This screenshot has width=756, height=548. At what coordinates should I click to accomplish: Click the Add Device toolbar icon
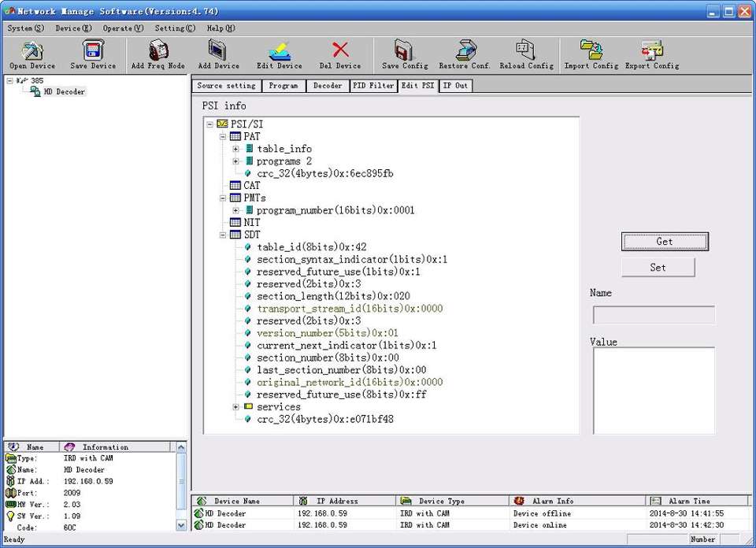[x=218, y=52]
